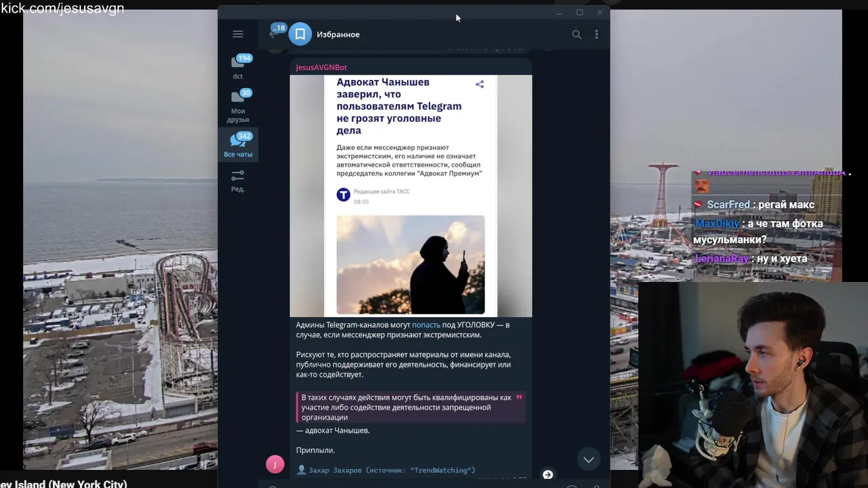Go back using the arrow with 18 badge
The height and width of the screenshot is (488, 868).
(274, 34)
